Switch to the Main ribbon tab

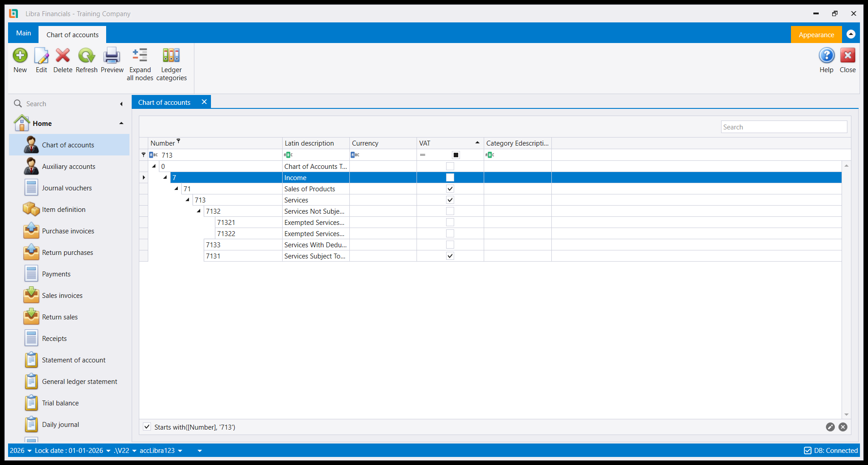coord(24,33)
